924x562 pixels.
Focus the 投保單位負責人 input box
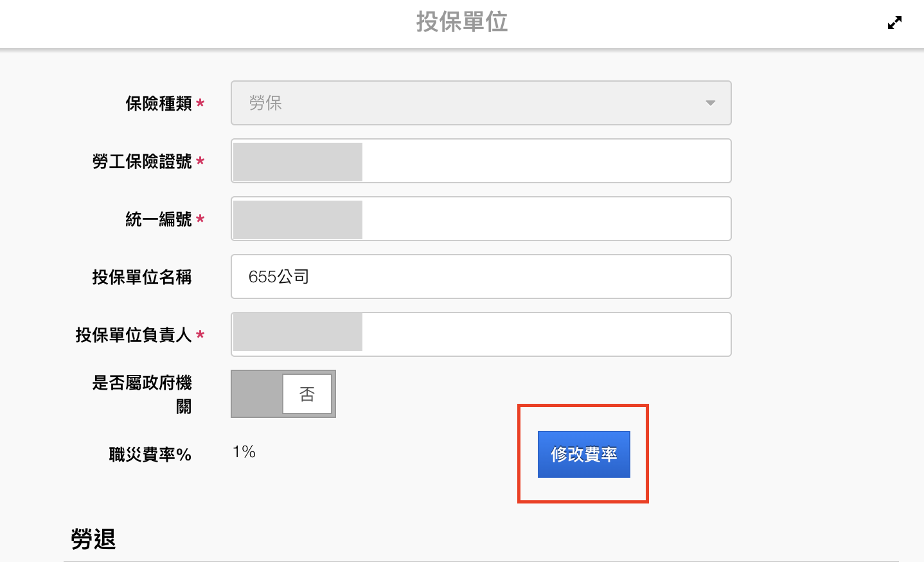pos(545,334)
